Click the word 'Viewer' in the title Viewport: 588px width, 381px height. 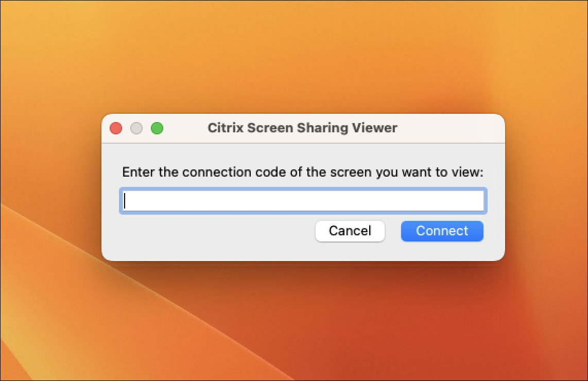click(375, 128)
